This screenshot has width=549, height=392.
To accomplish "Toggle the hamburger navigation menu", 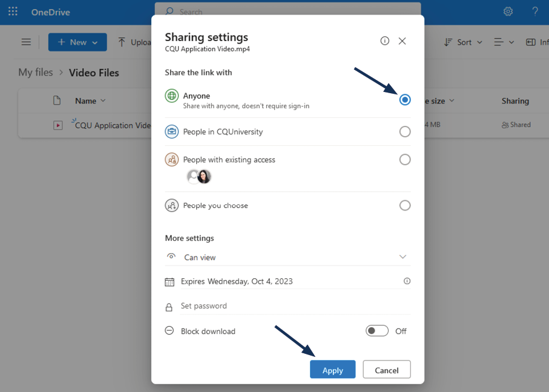I will (x=26, y=42).
